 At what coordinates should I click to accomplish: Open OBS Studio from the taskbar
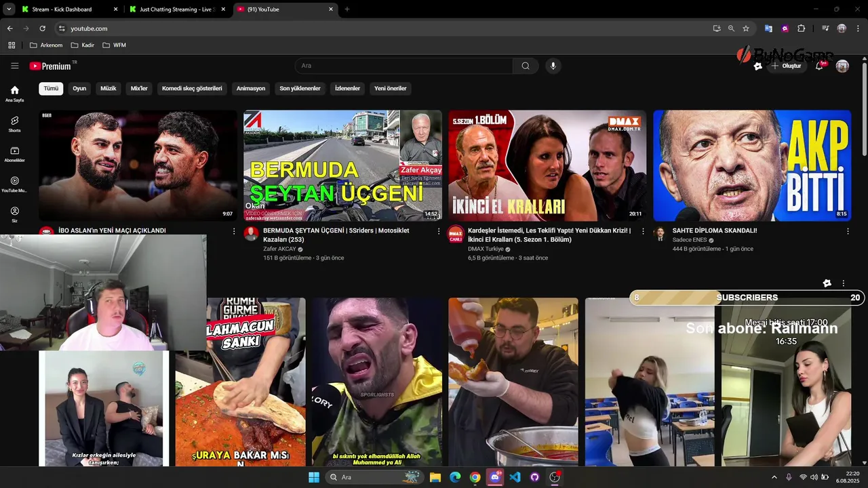tap(554, 477)
